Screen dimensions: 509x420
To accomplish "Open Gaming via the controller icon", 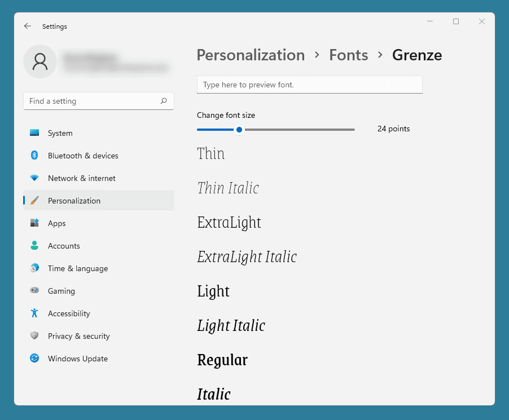I will pos(35,291).
